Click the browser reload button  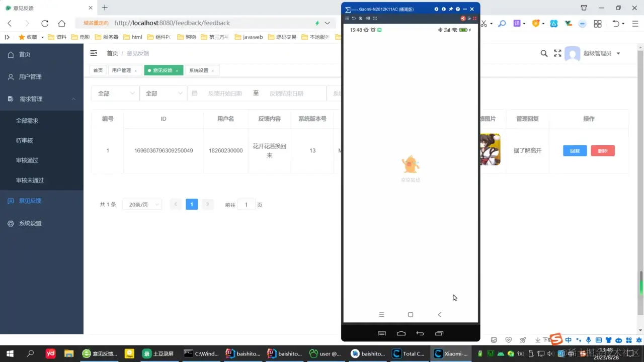click(x=45, y=23)
